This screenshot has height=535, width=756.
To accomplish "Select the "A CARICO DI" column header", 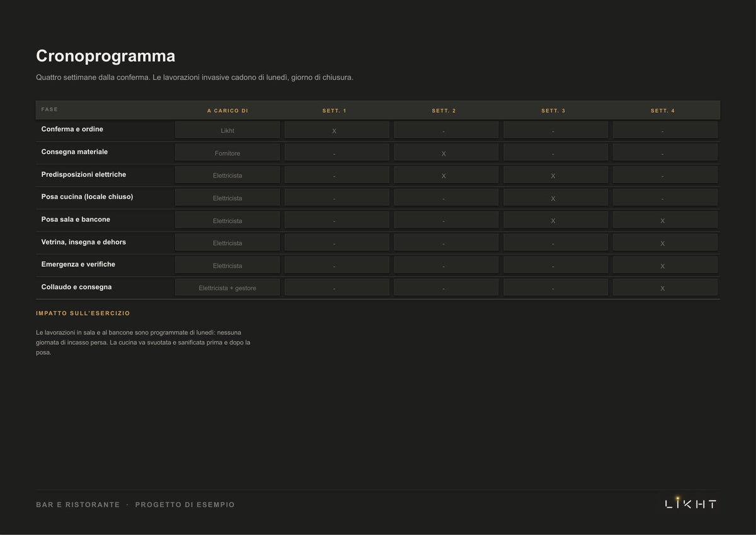I will pos(227,111).
